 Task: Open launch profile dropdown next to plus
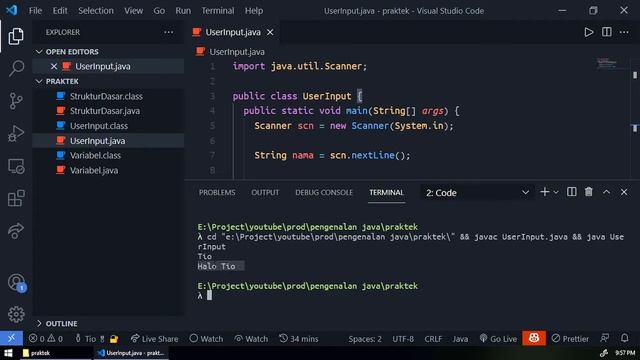[556, 192]
